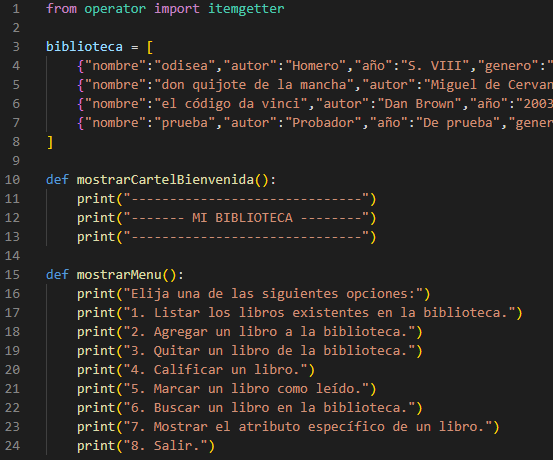Viewport: 553px width, 460px height.
Task: Click line number 14 in the gutter
Action: pyautogui.click(x=12, y=256)
